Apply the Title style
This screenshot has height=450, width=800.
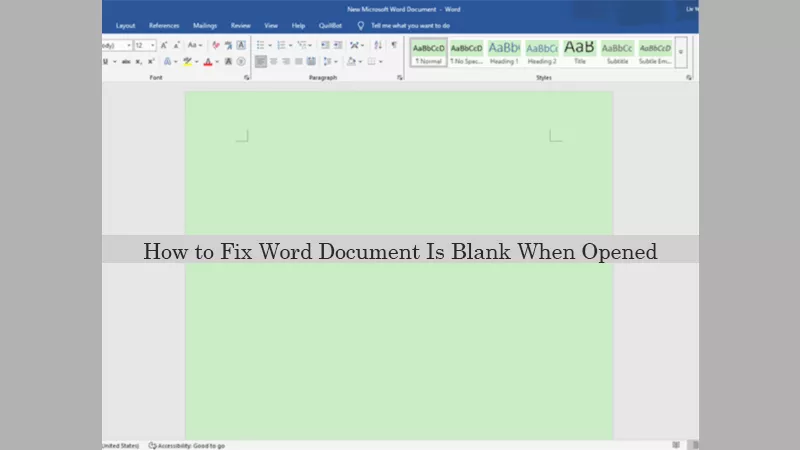point(580,52)
